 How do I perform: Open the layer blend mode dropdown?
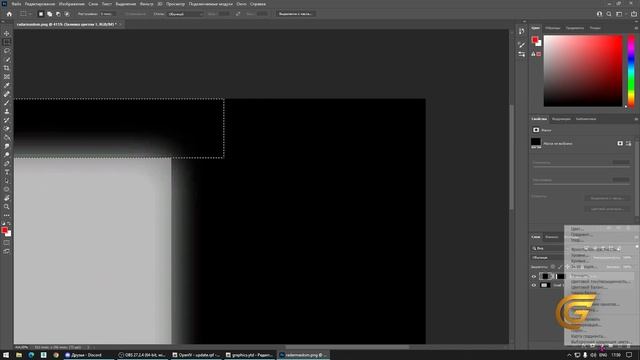click(x=547, y=258)
